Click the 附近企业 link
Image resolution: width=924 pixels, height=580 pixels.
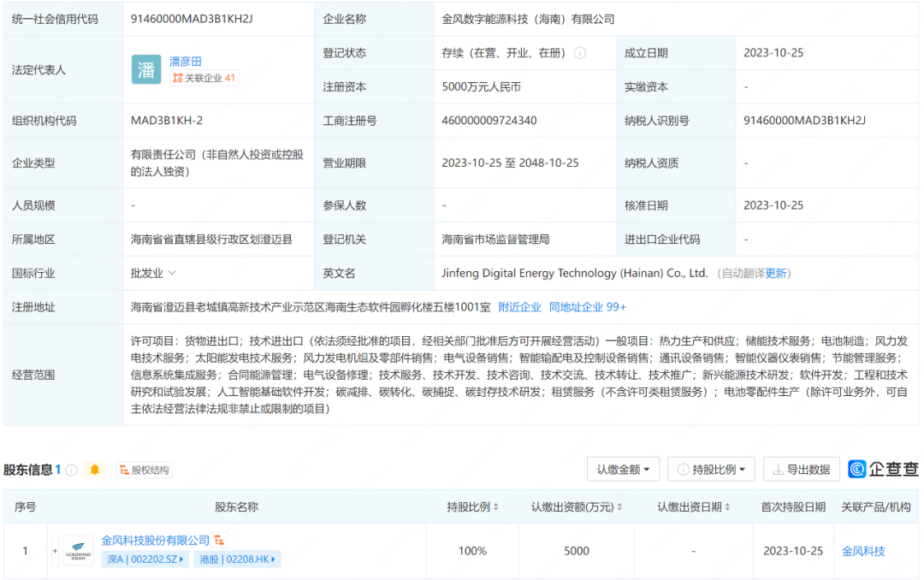coord(519,307)
